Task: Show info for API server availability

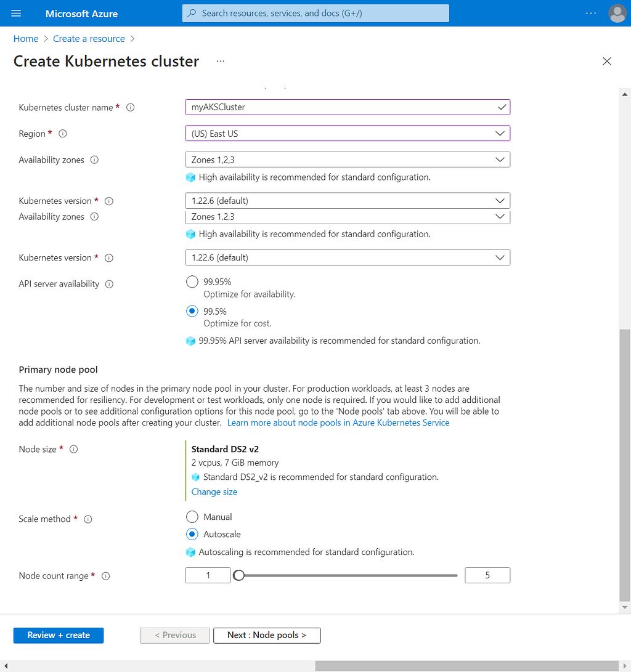Action: click(109, 284)
